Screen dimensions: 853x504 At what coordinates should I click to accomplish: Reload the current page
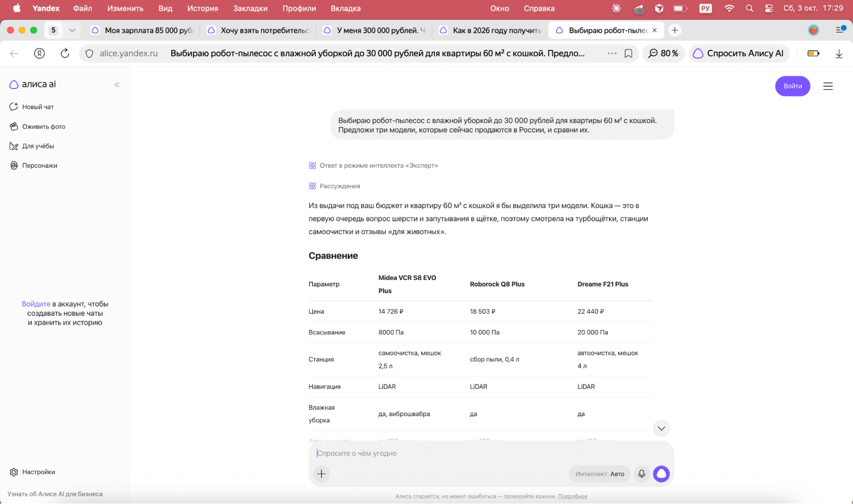(64, 53)
